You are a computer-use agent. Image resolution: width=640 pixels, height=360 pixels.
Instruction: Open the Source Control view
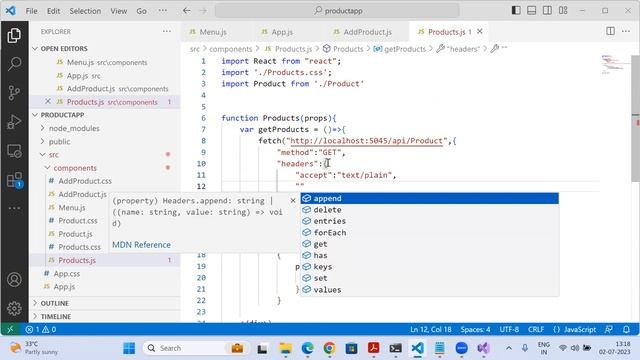[x=14, y=93]
